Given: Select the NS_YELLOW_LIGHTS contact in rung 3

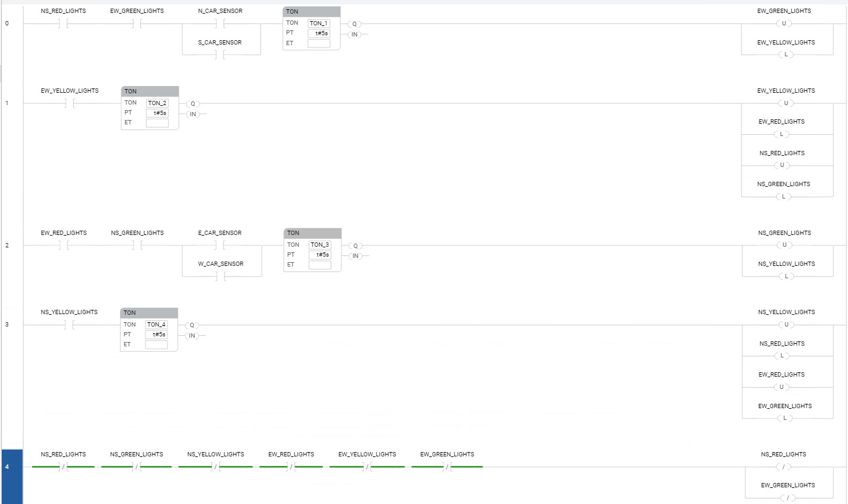Looking at the screenshot, I should coord(69,325).
